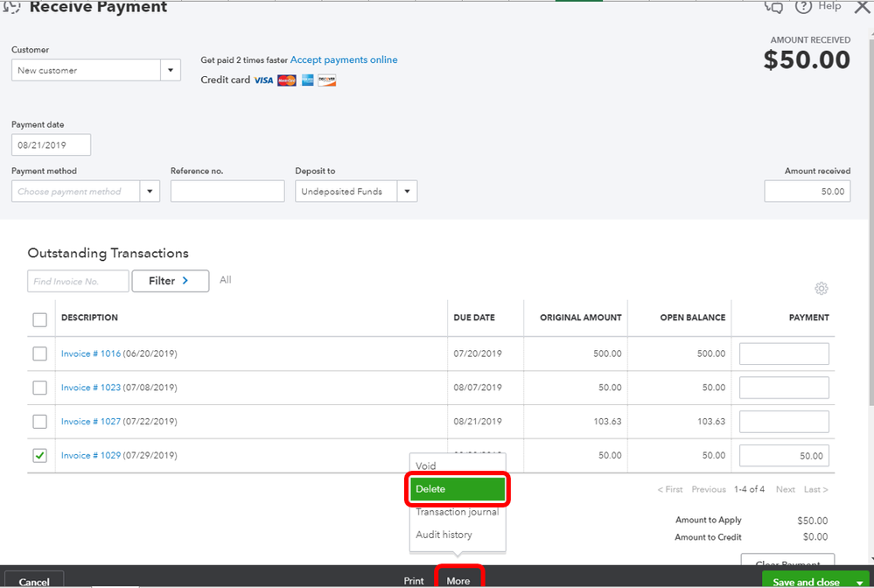Click the Next pagination link
874x588 pixels.
coord(786,489)
